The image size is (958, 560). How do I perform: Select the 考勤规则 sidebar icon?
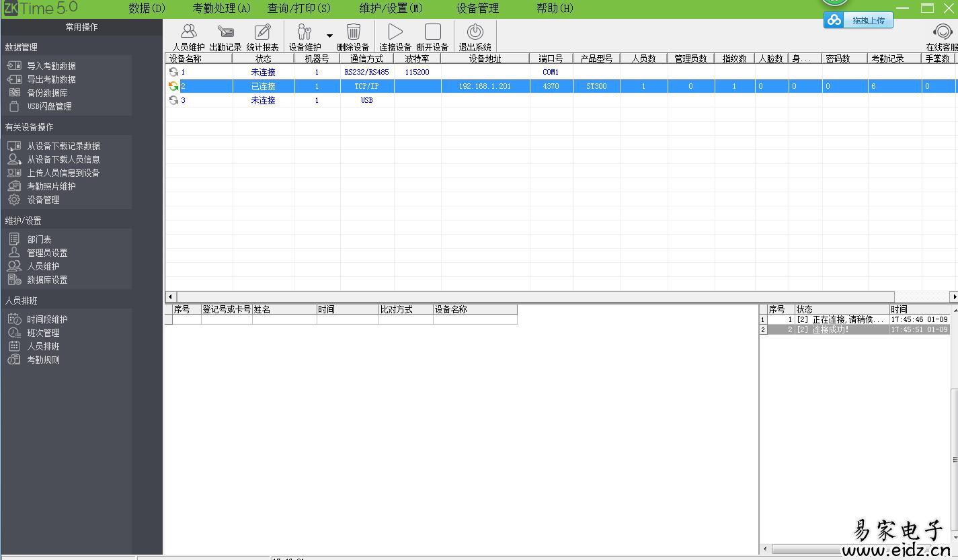(x=14, y=360)
